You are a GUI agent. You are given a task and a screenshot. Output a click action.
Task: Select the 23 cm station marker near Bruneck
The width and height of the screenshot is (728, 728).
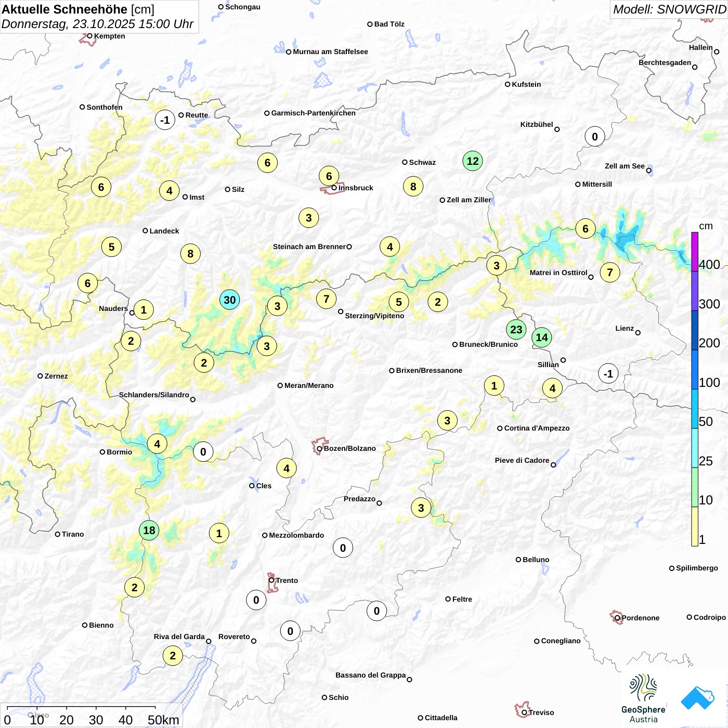click(516, 329)
